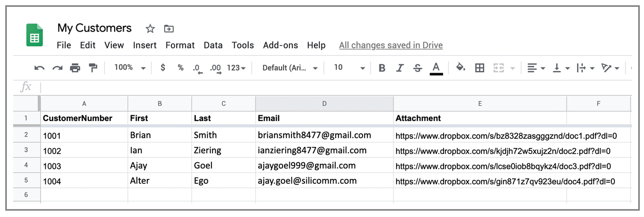This screenshot has height=217, width=644.
Task: Click the Undo arrow icon
Action: tap(39, 68)
